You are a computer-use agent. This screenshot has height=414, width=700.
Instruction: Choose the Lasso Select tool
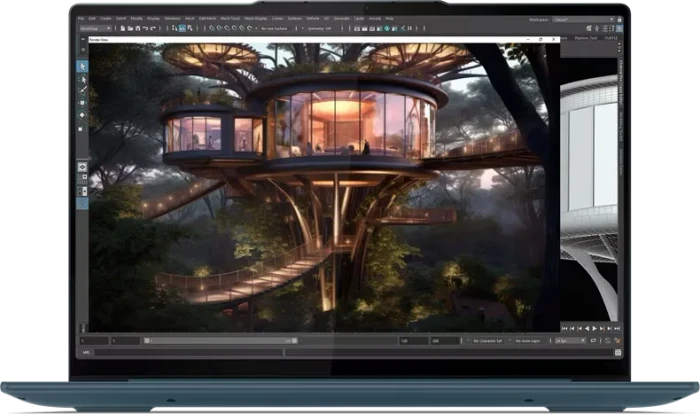82,79
